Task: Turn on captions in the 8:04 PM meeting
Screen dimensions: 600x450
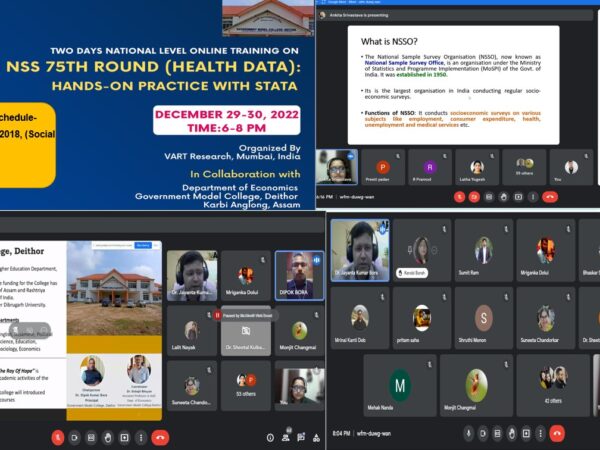Action: pyautogui.click(x=497, y=433)
